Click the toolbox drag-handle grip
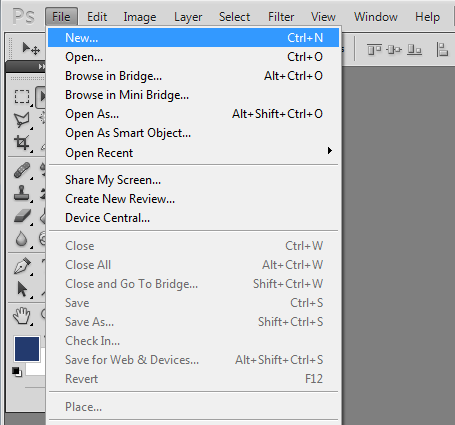Image resolution: width=455 pixels, height=425 pixels. coord(27,79)
